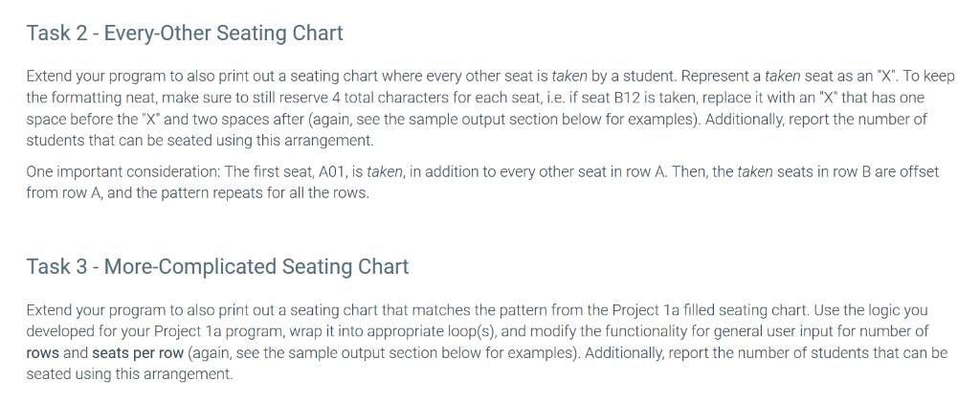Click the "Task 2 - Every-Other Seating Chart" heading
This screenshot has width=980, height=404.
click(185, 34)
